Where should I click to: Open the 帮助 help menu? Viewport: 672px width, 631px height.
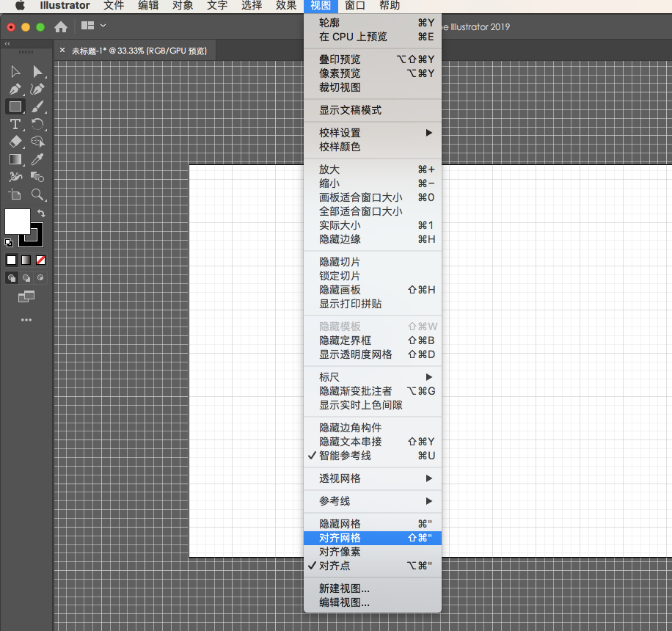[390, 6]
